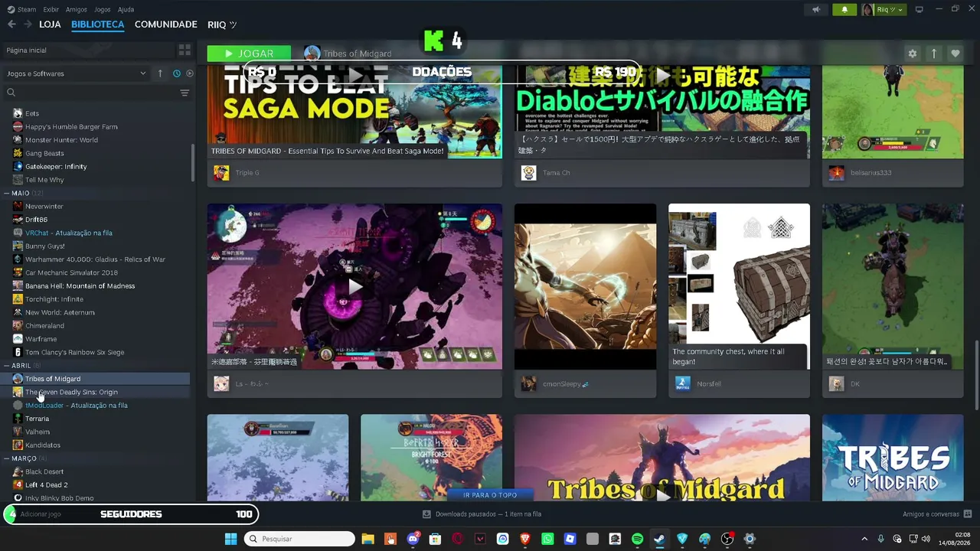Viewport: 980px width, 551px height.
Task: Click the library search field
Action: click(90, 93)
